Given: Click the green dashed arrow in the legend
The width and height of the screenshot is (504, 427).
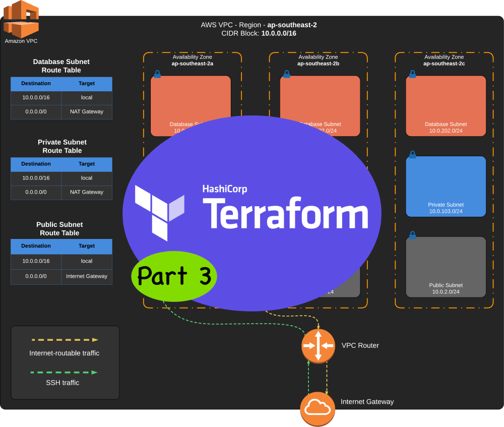Looking at the screenshot, I should tap(64, 373).
